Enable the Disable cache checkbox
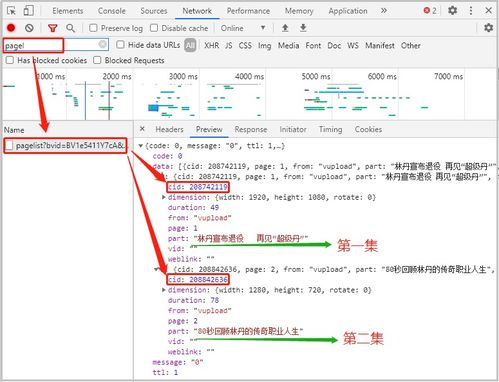499x382 pixels. tap(154, 28)
